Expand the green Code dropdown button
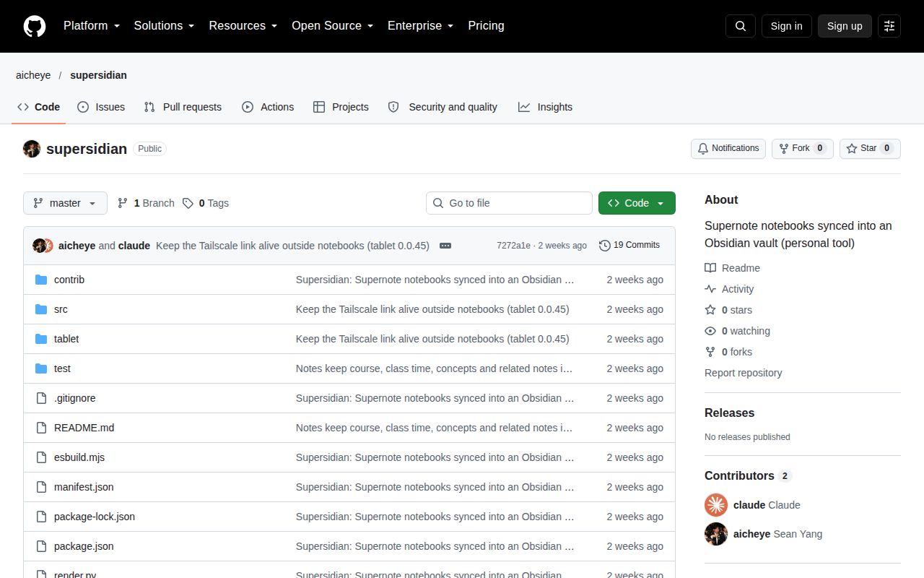Image resolution: width=924 pixels, height=578 pixels. click(637, 203)
